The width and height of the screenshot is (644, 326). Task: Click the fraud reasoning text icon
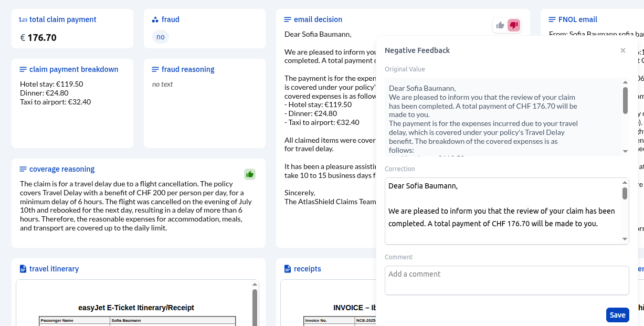coord(155,69)
